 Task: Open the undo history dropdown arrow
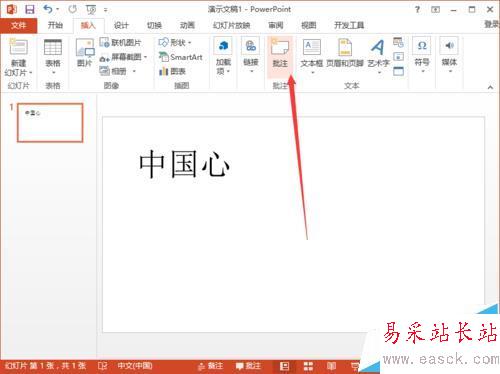tap(57, 9)
